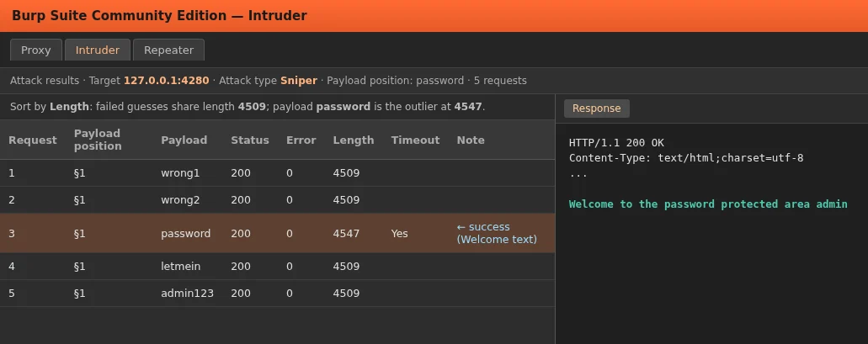Open the Proxy tab
The image size is (868, 344).
coord(36,50)
